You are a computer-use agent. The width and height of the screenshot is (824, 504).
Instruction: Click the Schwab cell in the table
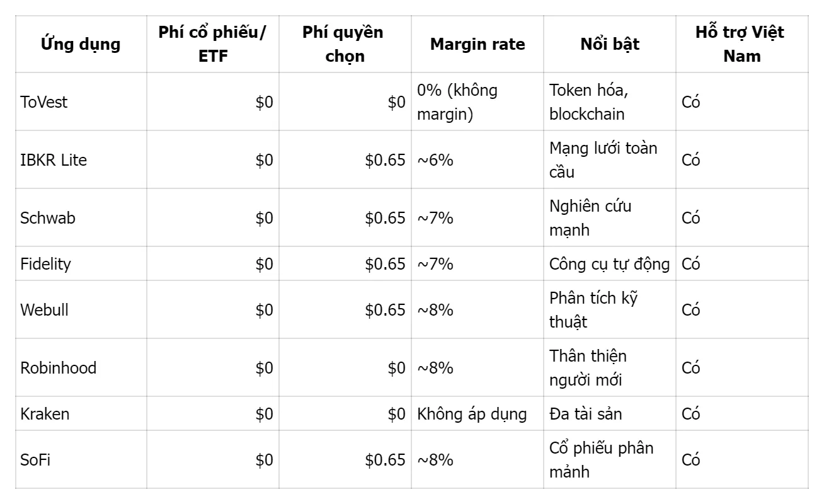tap(48, 218)
